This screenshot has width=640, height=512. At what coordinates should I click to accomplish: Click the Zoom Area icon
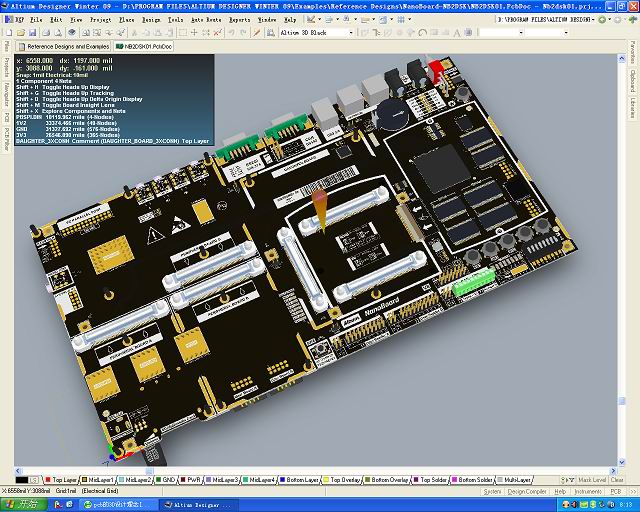click(98, 33)
